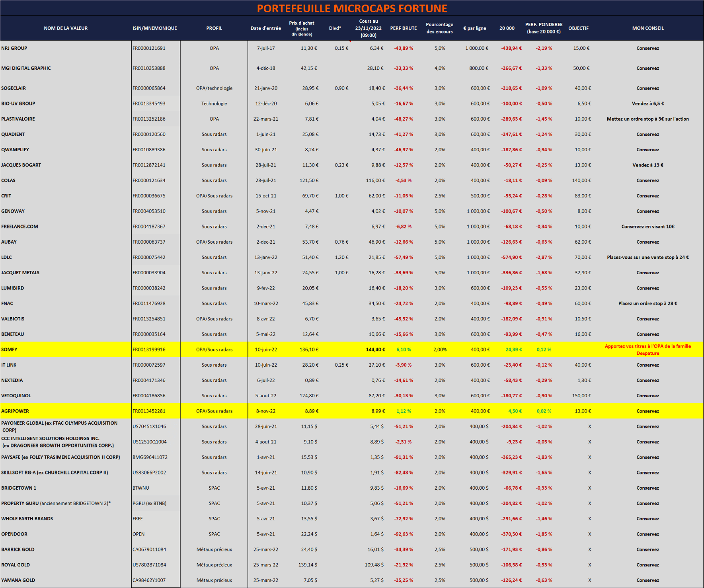Select the BARRICK GOLD name cell
This screenshot has width=704, height=588.
[18, 550]
